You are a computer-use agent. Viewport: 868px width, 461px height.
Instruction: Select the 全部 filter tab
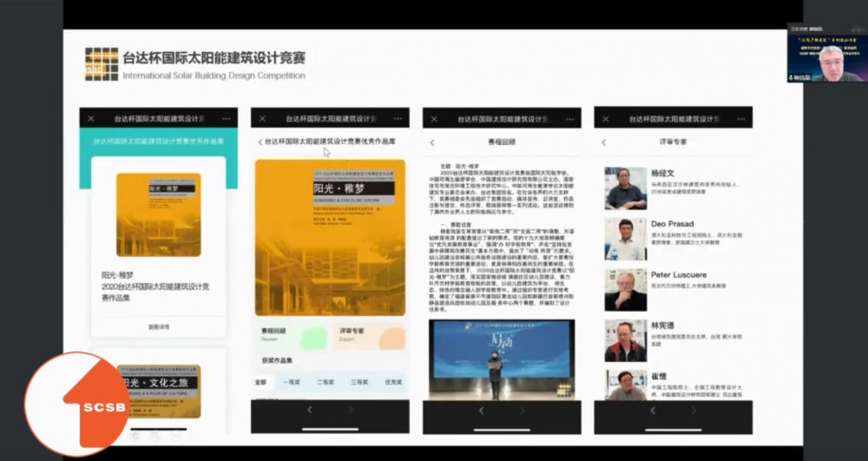[260, 382]
